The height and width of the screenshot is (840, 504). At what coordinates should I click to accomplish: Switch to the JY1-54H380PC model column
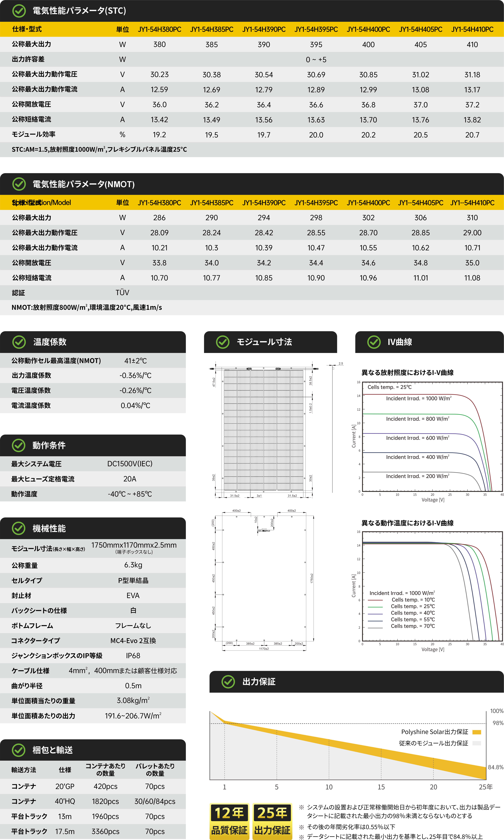pyautogui.click(x=160, y=30)
